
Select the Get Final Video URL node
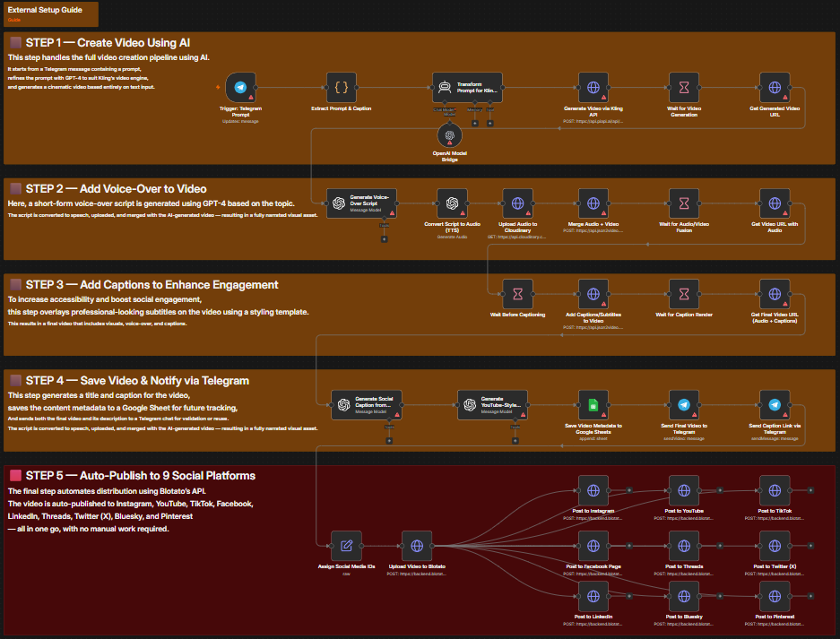pos(775,294)
